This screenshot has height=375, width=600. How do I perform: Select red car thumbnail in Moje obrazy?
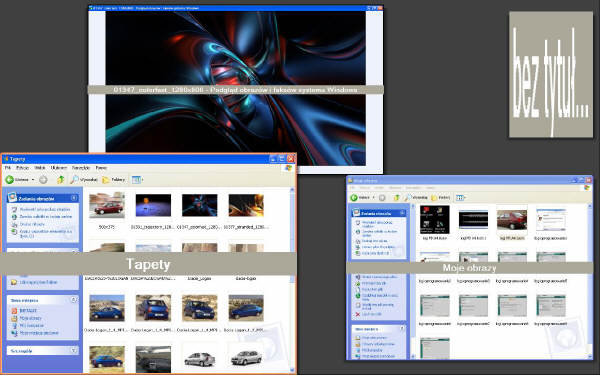point(512,220)
